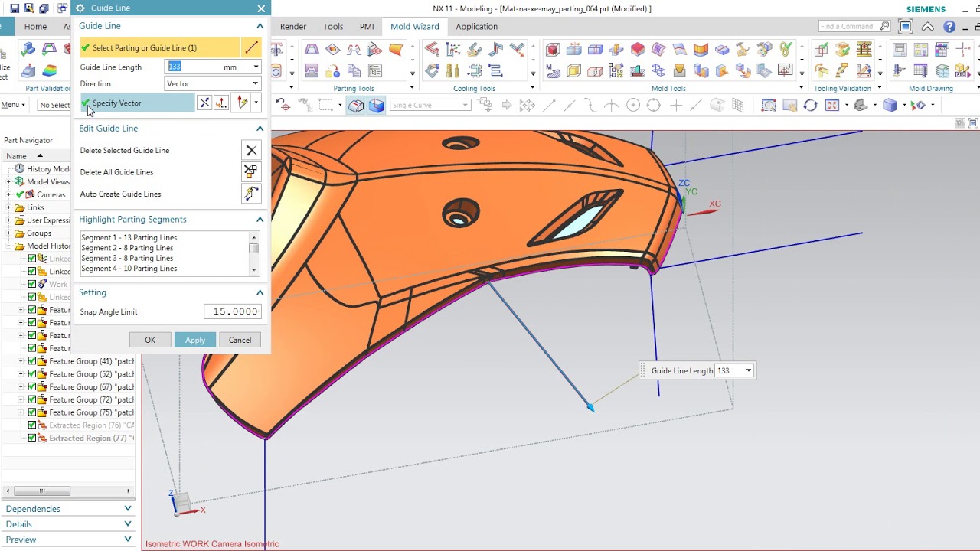This screenshot has height=551, width=980.
Task: Click the Guide Line dialog gear icon
Action: point(80,8)
